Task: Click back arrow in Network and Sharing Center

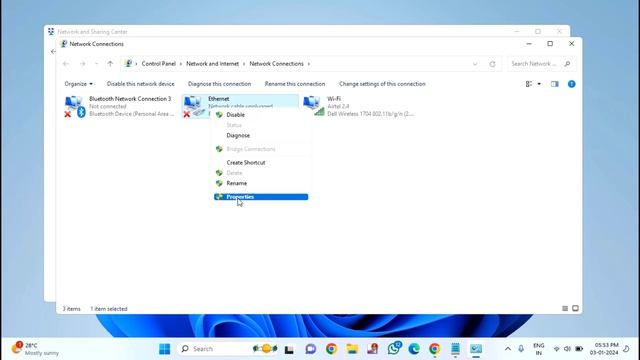Action: tap(53, 51)
